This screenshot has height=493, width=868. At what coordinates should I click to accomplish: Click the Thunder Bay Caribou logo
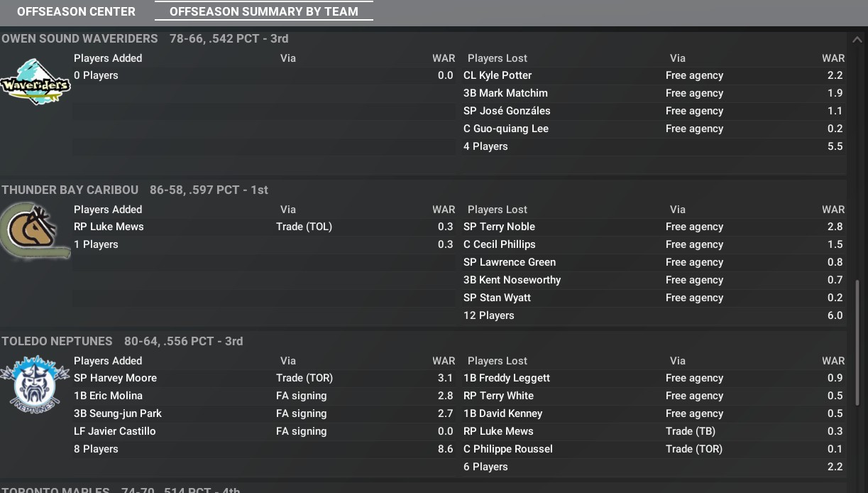pos(35,231)
